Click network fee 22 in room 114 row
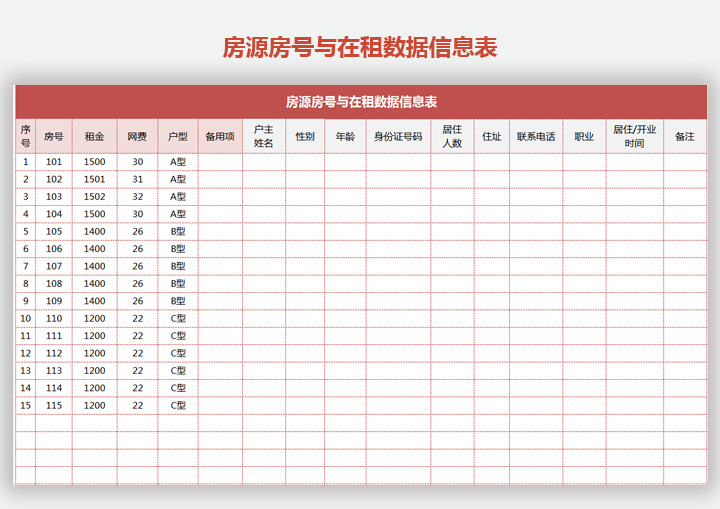Screen dimensions: 720x509 click(x=137, y=388)
